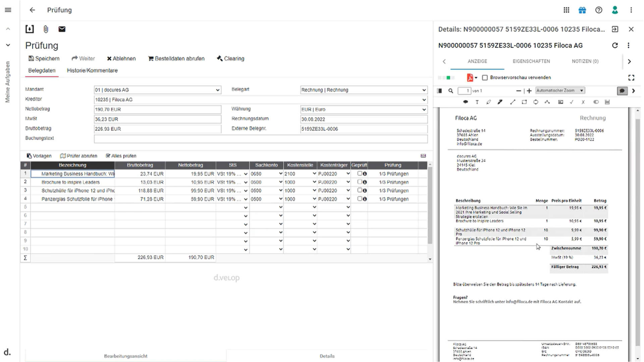Click the paperclip attachment icon
Viewport: 644px width, 362px height.
[x=46, y=29]
